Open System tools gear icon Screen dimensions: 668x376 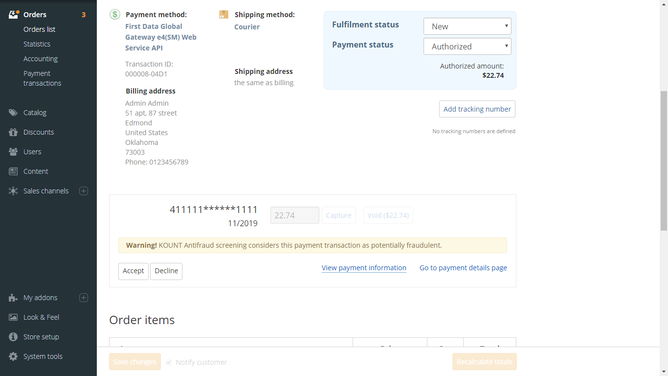[13, 356]
